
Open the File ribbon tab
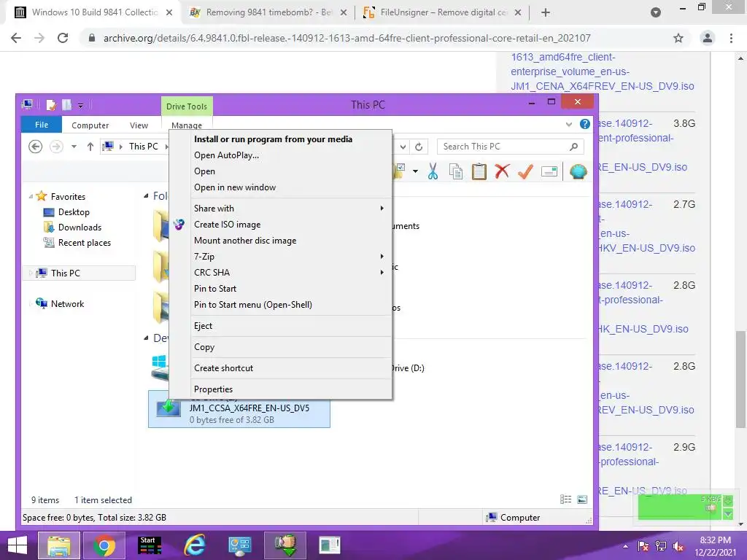tap(42, 125)
